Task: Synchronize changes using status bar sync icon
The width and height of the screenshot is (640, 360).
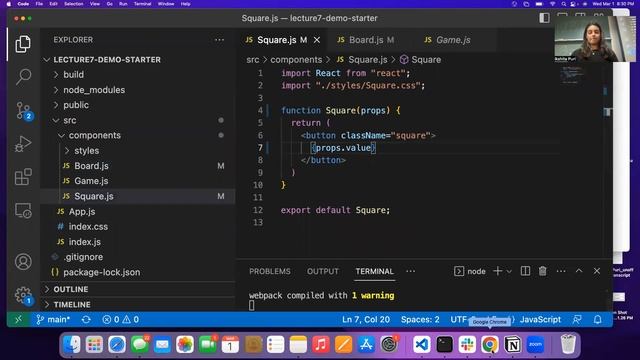Action: pyautogui.click(x=86, y=319)
